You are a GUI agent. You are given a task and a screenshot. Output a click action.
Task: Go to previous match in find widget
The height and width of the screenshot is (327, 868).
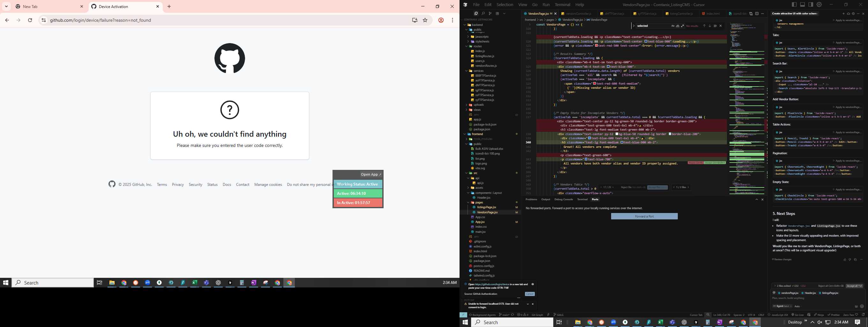point(704,26)
